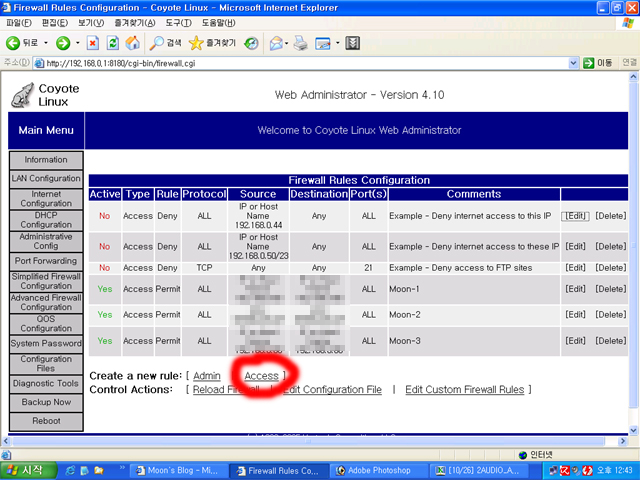Expand the Edit button dropdown arrow

(338, 43)
